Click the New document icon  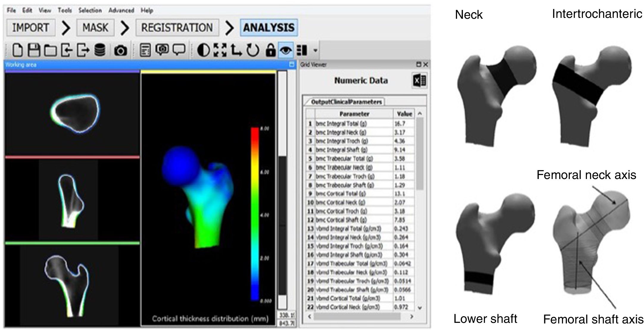coord(17,50)
